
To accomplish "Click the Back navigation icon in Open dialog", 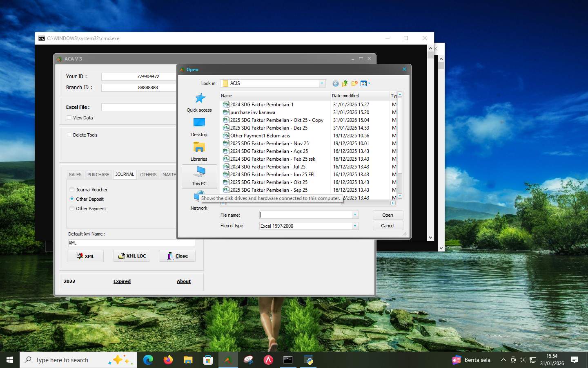I will (x=336, y=83).
